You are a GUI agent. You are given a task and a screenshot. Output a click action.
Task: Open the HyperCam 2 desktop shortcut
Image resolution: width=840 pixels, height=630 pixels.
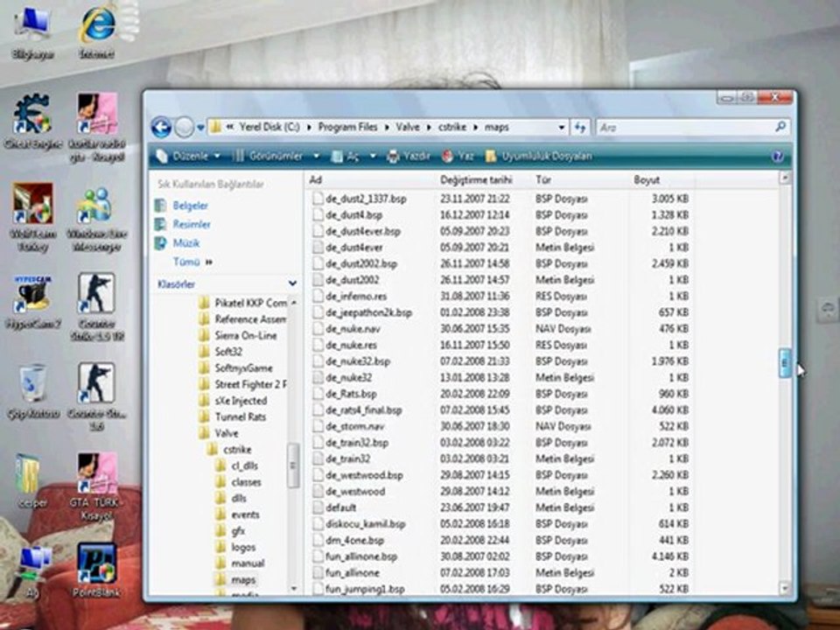point(32,301)
